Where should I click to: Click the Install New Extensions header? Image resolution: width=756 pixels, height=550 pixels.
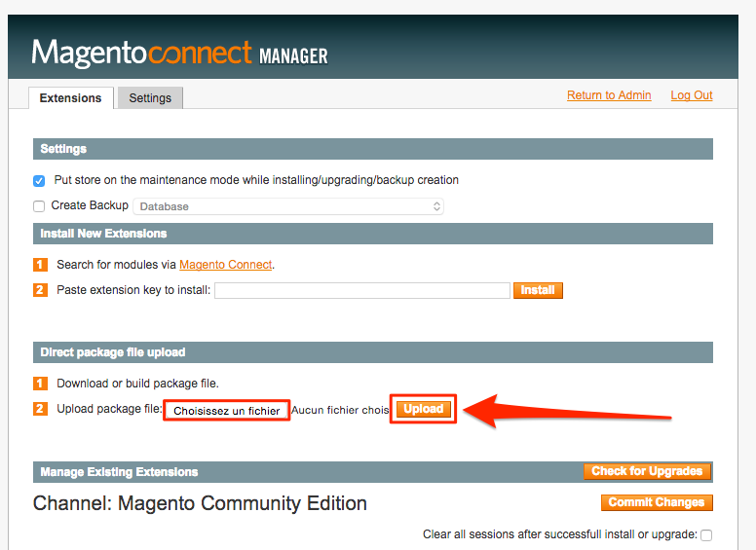tap(373, 234)
